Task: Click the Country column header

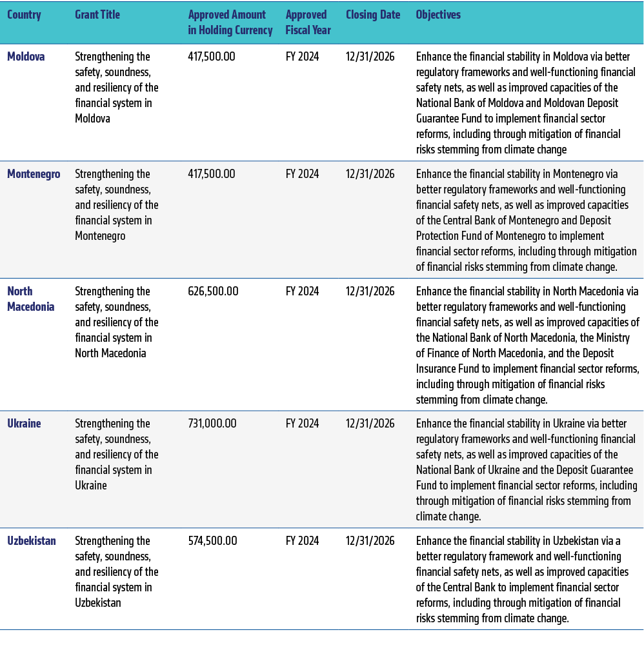Action: click(x=24, y=15)
